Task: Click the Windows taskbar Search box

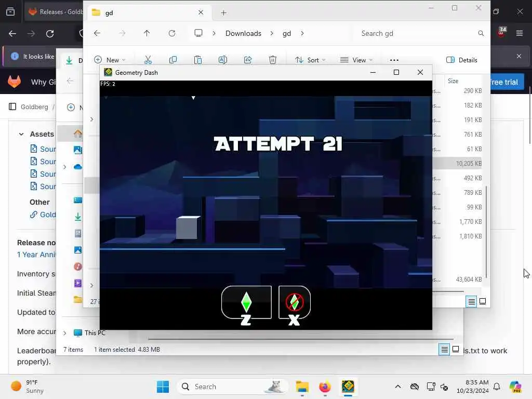Action: [232, 387]
